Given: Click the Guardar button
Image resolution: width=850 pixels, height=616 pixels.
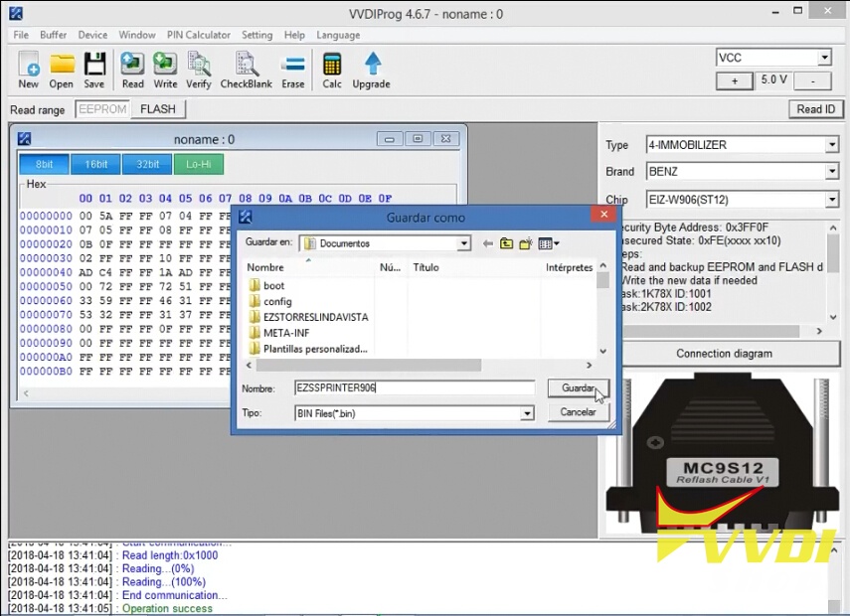Looking at the screenshot, I should coord(578,387).
